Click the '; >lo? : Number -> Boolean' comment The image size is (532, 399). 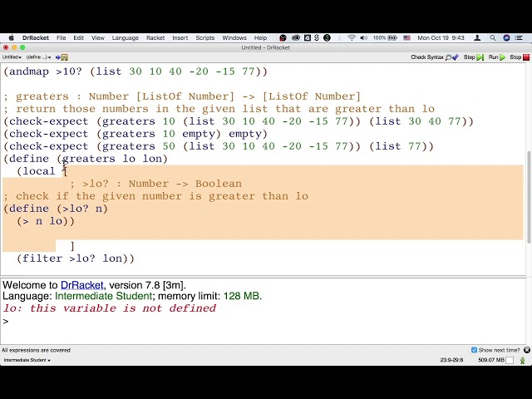pyautogui.click(x=156, y=184)
